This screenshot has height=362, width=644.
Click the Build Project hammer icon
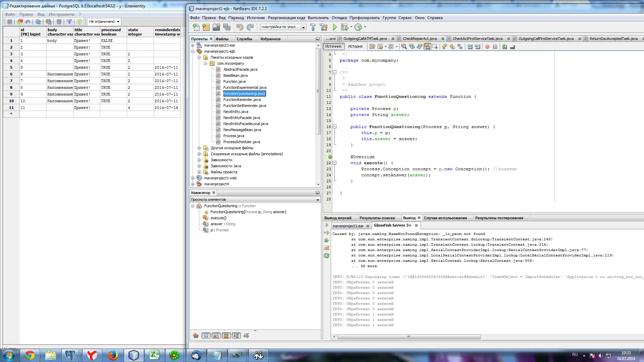[x=313, y=27]
